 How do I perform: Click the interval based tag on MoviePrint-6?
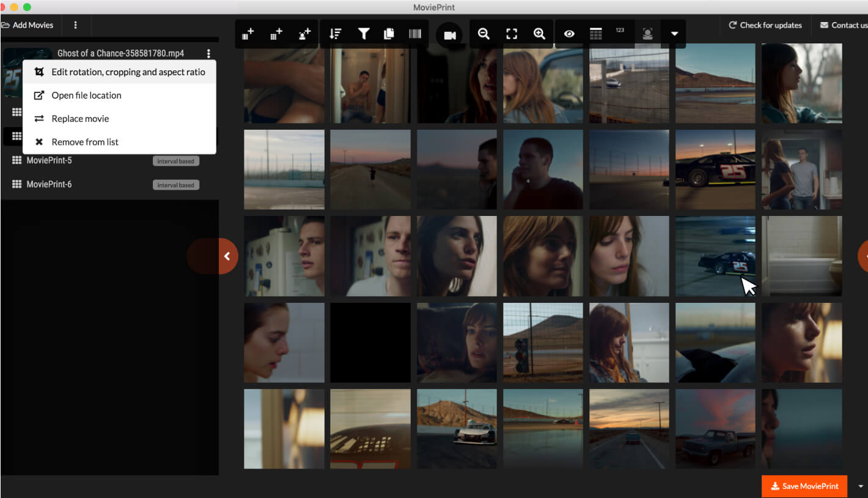tap(176, 185)
